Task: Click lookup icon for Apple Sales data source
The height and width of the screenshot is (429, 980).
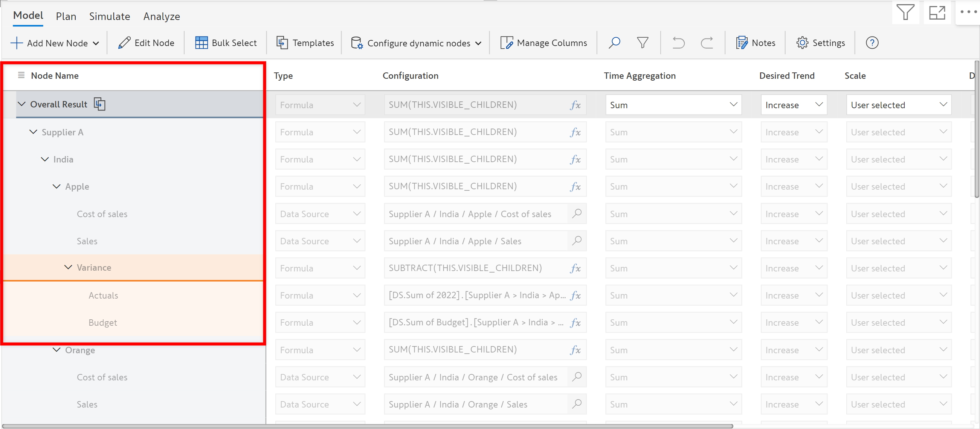Action: pos(577,241)
